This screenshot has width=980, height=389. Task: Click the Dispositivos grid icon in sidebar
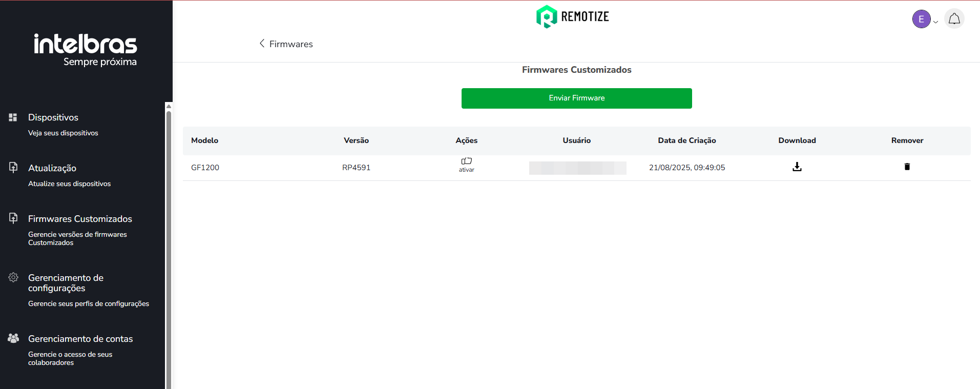13,117
